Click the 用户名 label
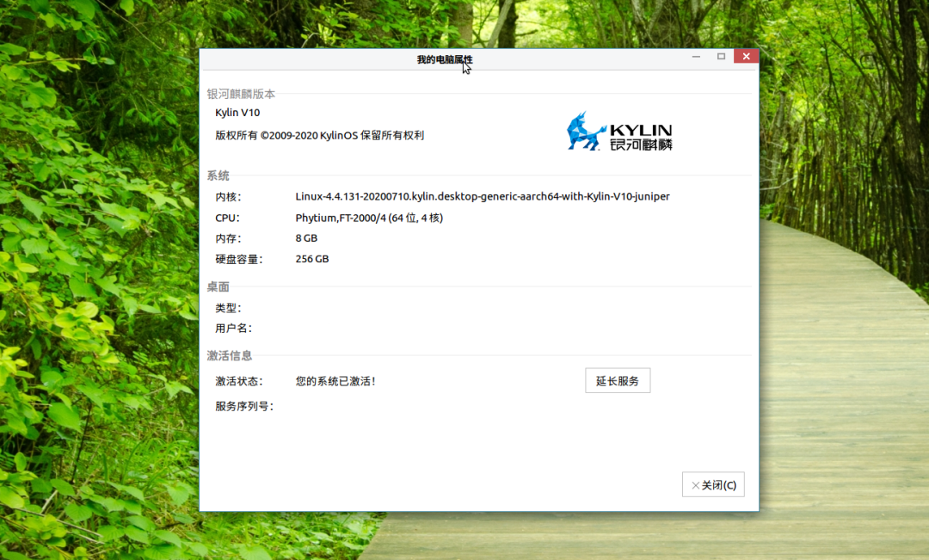Image resolution: width=929 pixels, height=560 pixels. point(232,328)
